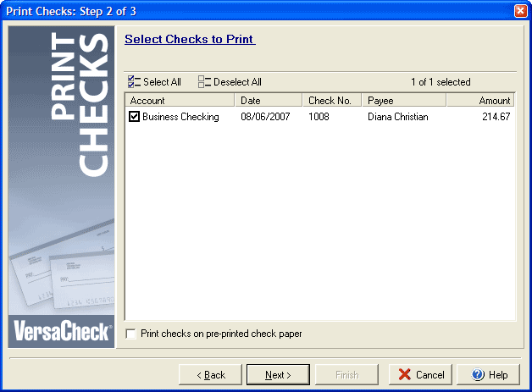Click the check number 1008 cell
Viewport: 532px width, 392px height.
[319, 117]
